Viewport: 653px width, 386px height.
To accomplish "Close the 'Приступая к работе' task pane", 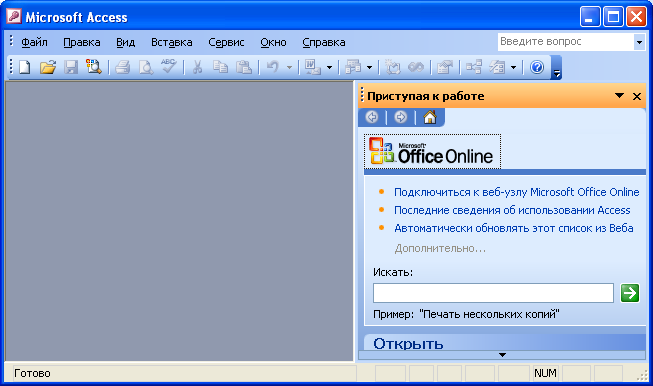I will click(637, 96).
